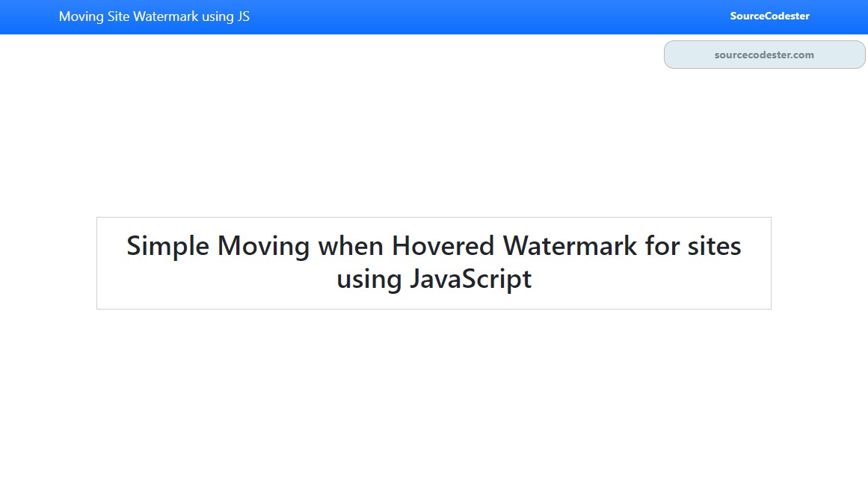The height and width of the screenshot is (489, 868).
Task: Click the word 'Moving' in the main heading
Action: [263, 247]
